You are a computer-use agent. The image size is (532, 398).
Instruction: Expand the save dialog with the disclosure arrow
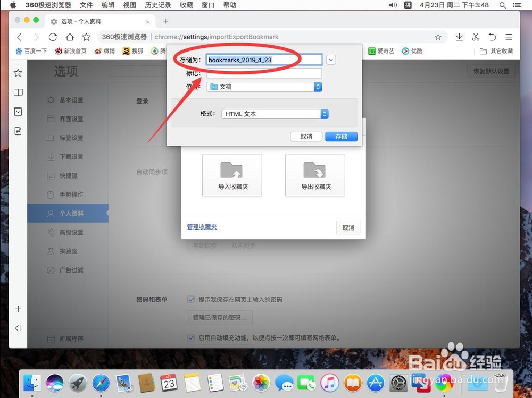331,60
